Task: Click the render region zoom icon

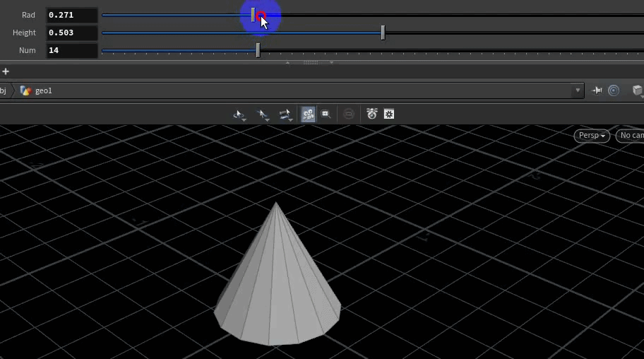Action: click(x=326, y=114)
